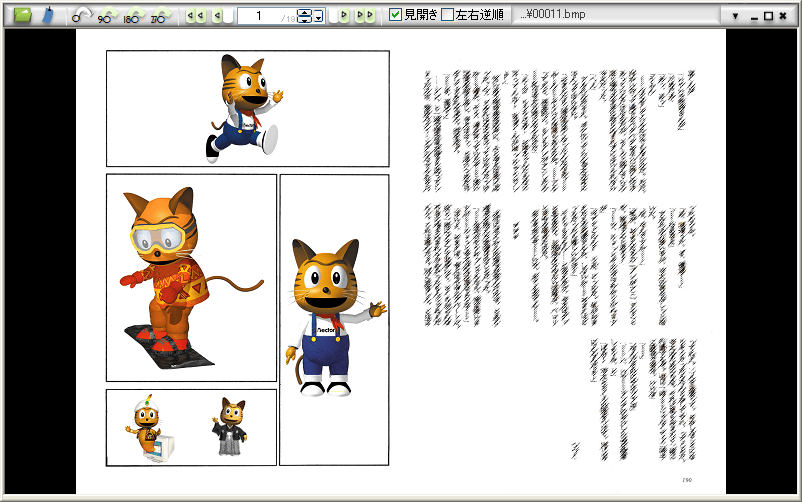Click the genie cat on computer image
This screenshot has width=802, height=502.
pyautogui.click(x=149, y=429)
